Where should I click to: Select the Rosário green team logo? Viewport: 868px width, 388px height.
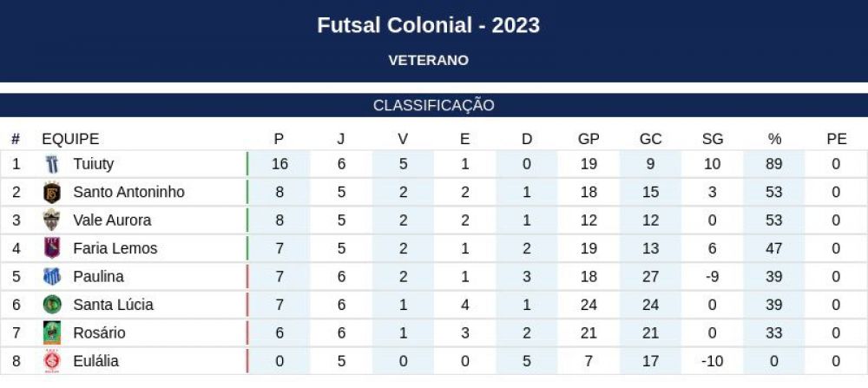(52, 333)
